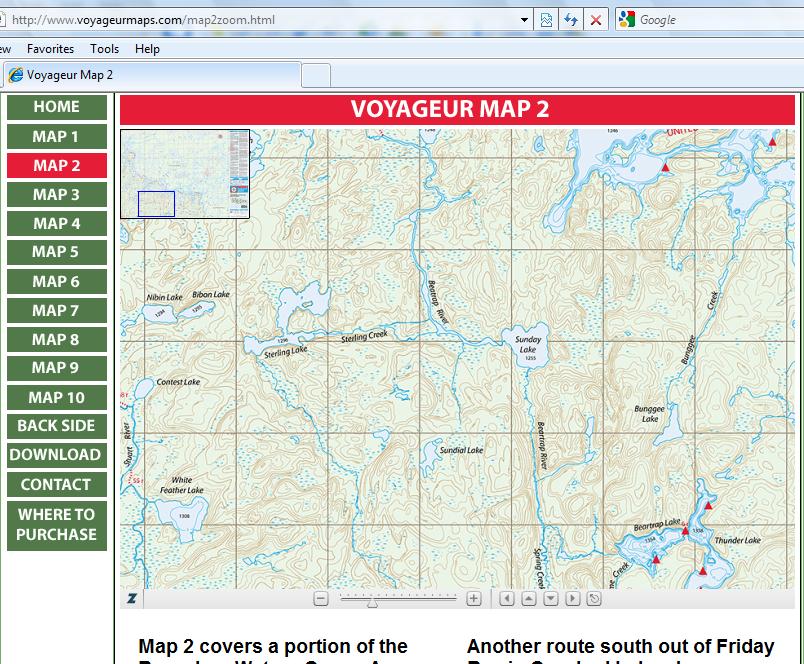Click the zoom level slider handle
Viewport: 804px width, 664px height.
click(372, 602)
